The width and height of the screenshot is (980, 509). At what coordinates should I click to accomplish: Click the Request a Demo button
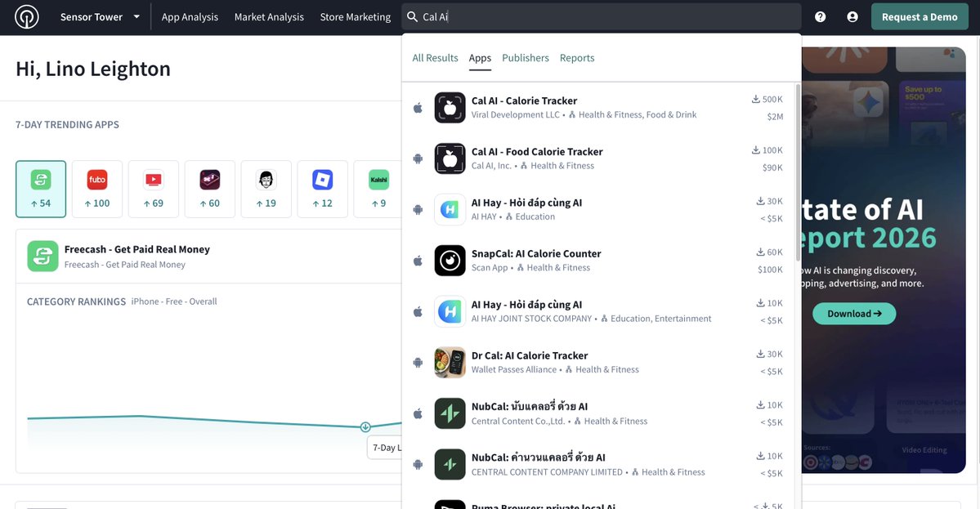pos(920,17)
